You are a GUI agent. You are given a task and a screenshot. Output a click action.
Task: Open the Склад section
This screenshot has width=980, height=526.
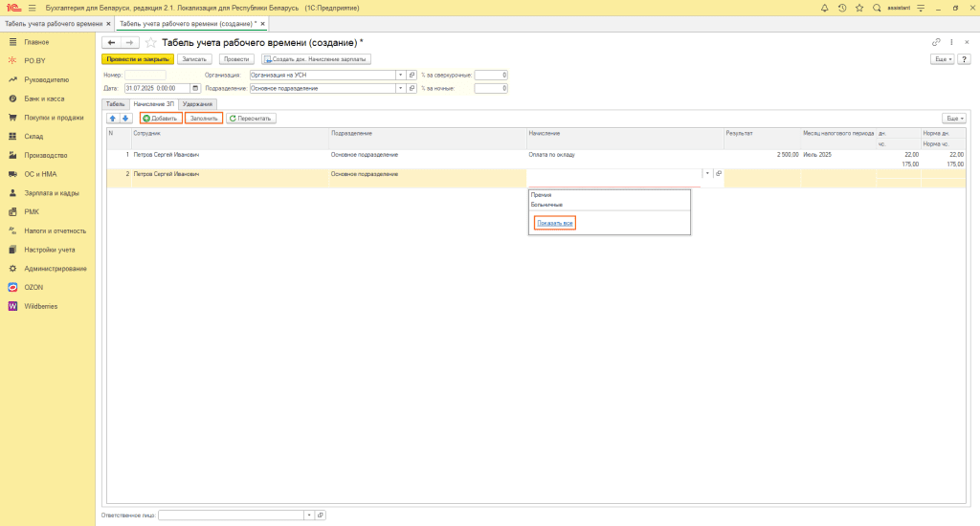click(33, 136)
